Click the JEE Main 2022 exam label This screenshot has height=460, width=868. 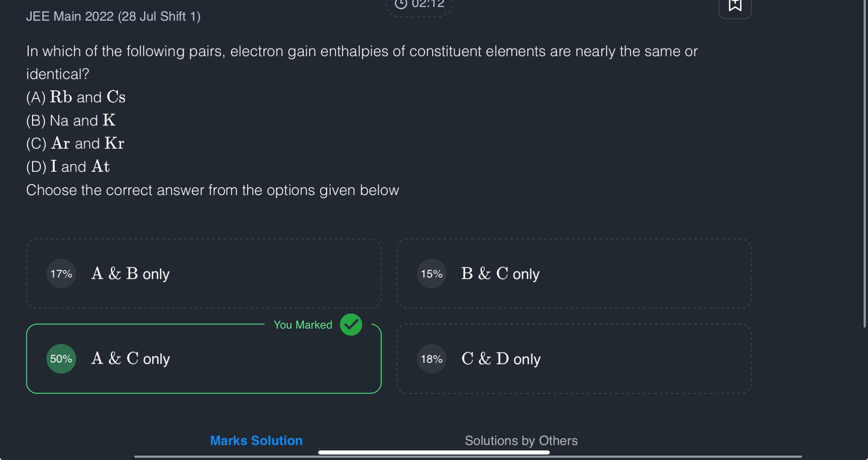click(x=113, y=16)
